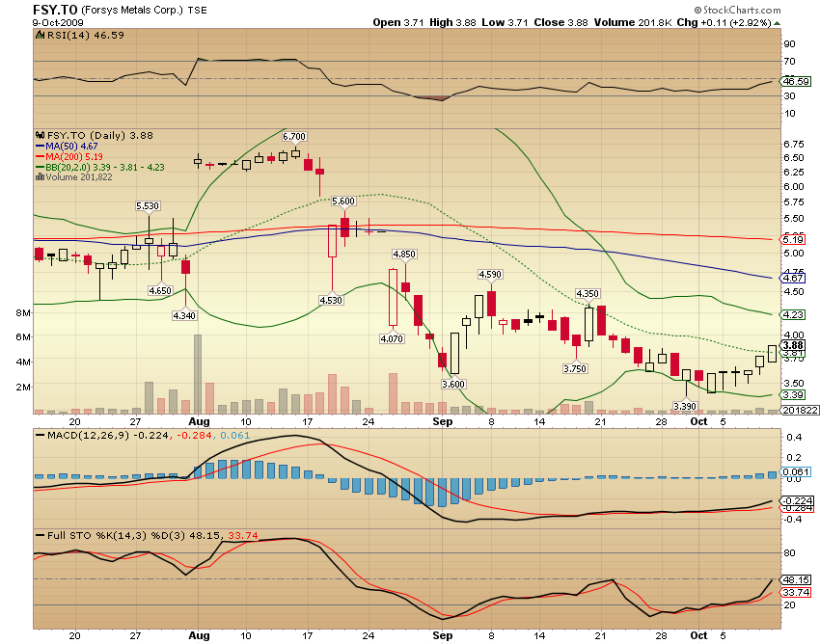Click the red MA(200) legend line

click(x=40, y=157)
